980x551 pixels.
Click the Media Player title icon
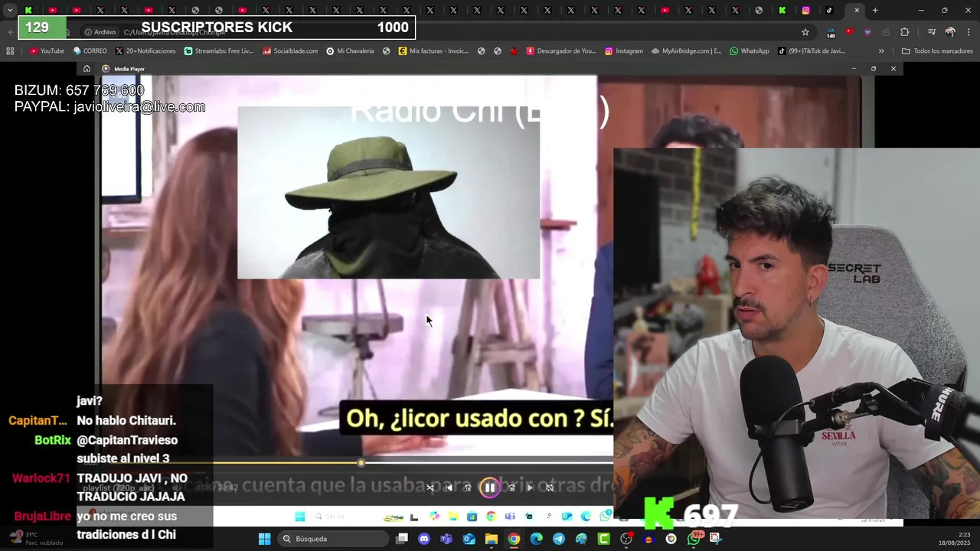[106, 69]
